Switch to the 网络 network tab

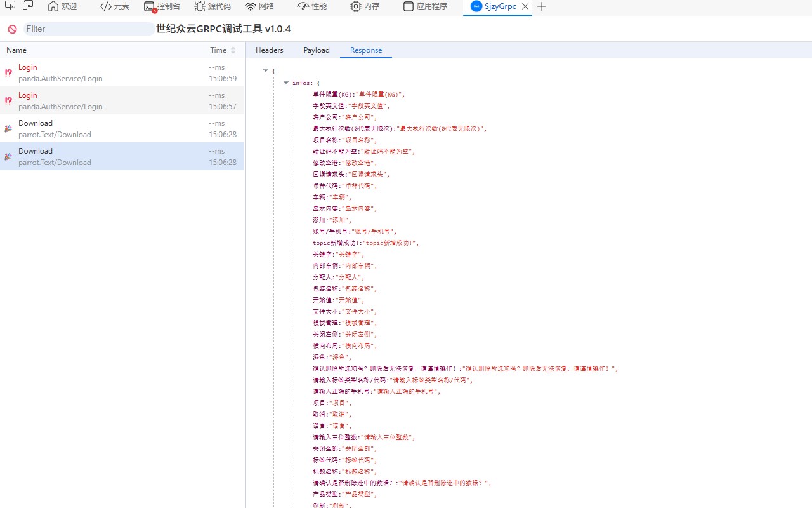[x=259, y=6]
